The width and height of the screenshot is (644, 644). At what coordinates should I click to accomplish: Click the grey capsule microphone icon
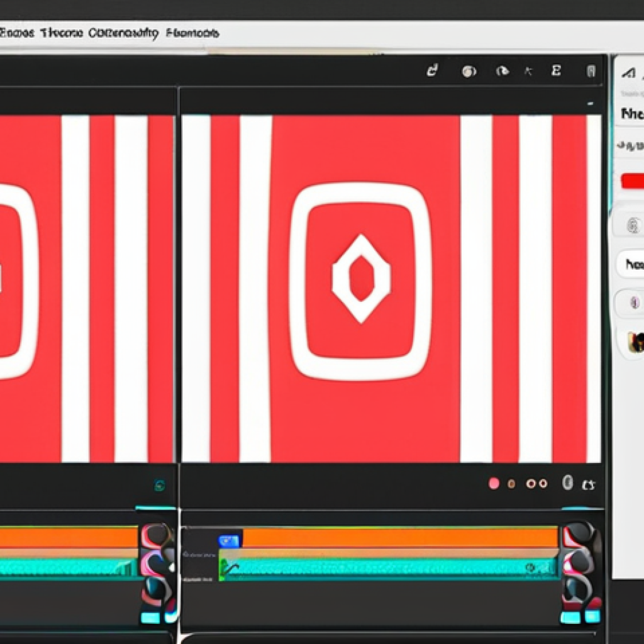click(x=568, y=483)
